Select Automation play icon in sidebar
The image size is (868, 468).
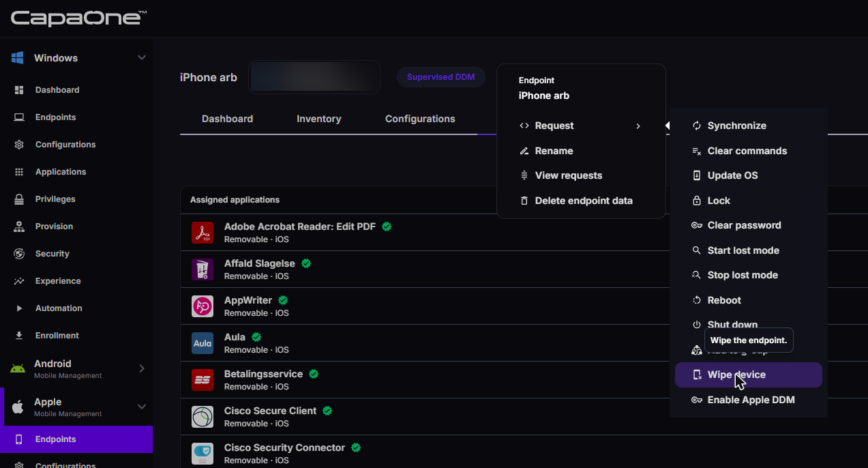click(x=19, y=308)
